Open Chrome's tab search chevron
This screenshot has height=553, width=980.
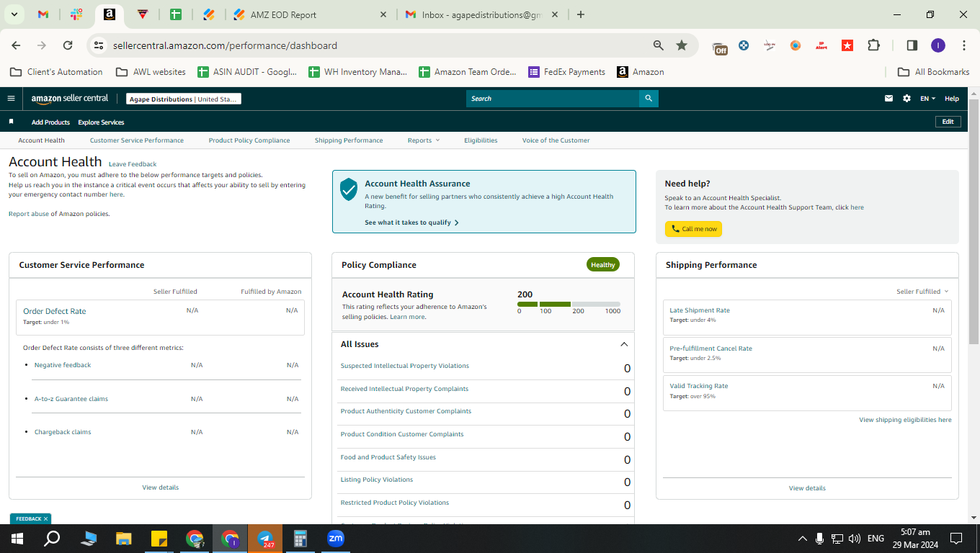point(14,14)
